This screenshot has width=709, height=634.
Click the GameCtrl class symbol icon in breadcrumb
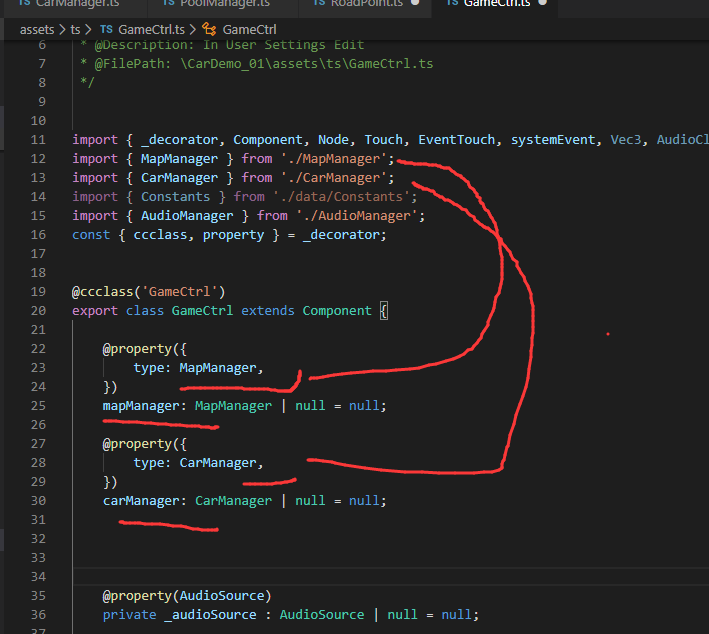[209, 29]
